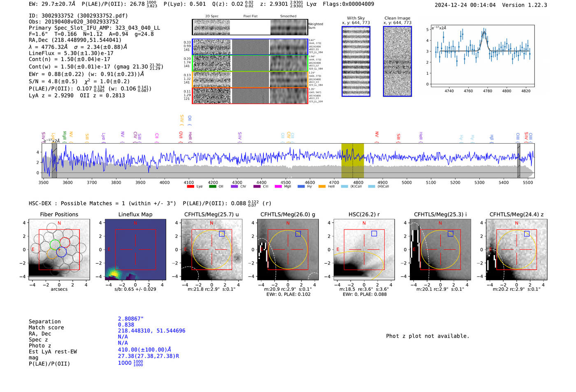
Task: Click the blue fiber circle in Fiber Positions
Action: coord(61,252)
